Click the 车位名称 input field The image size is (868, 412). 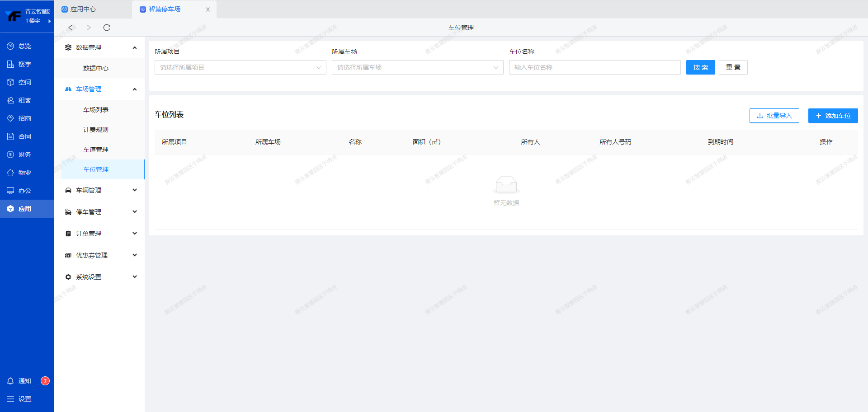(594, 67)
